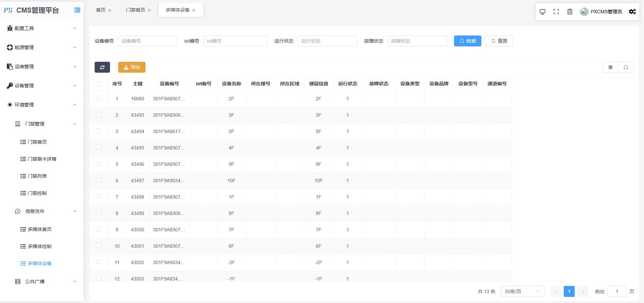Screen dimensions: 644x303
Task: Go to previous page arrow in pagination
Action: pyautogui.click(x=556, y=291)
